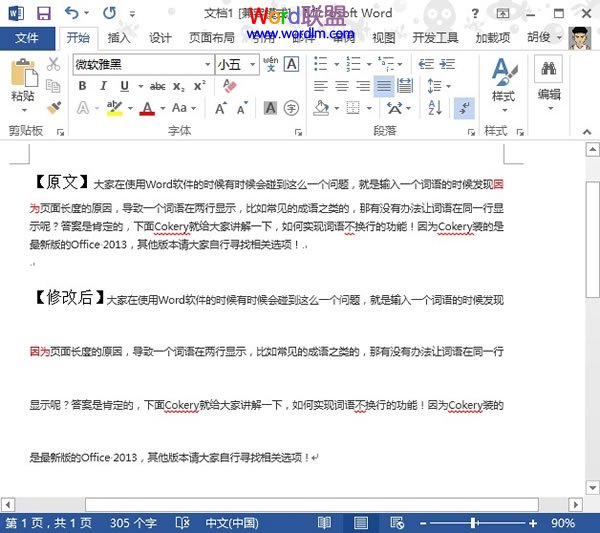Switch to the 页面布局 tab
Viewport: 600px width, 533px height.
coord(212,38)
